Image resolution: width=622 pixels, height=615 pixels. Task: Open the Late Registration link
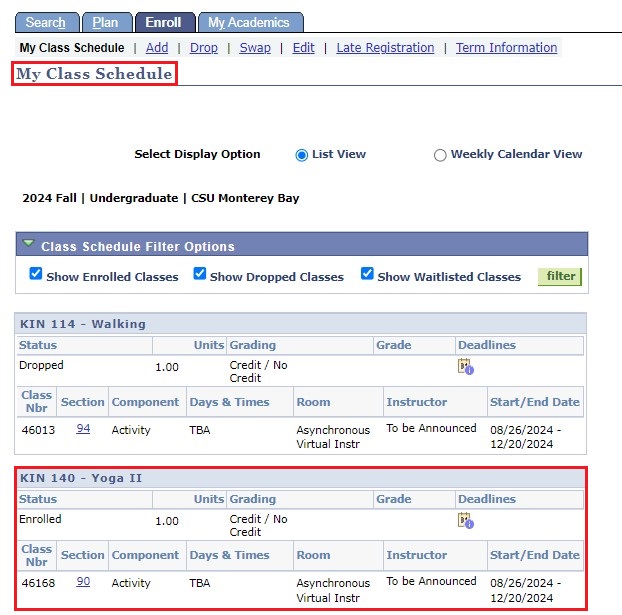385,48
